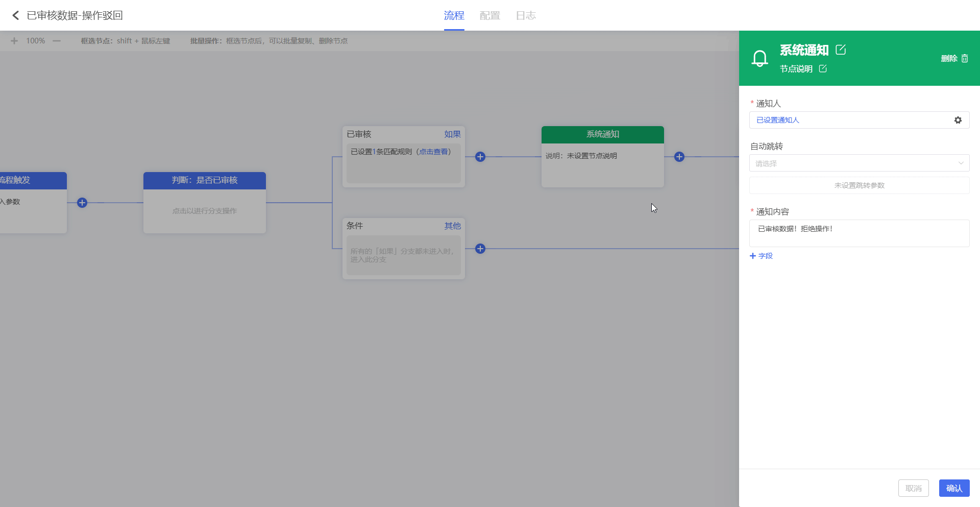Insert a field with the 字段 link
The width and height of the screenshot is (980, 507).
point(761,256)
